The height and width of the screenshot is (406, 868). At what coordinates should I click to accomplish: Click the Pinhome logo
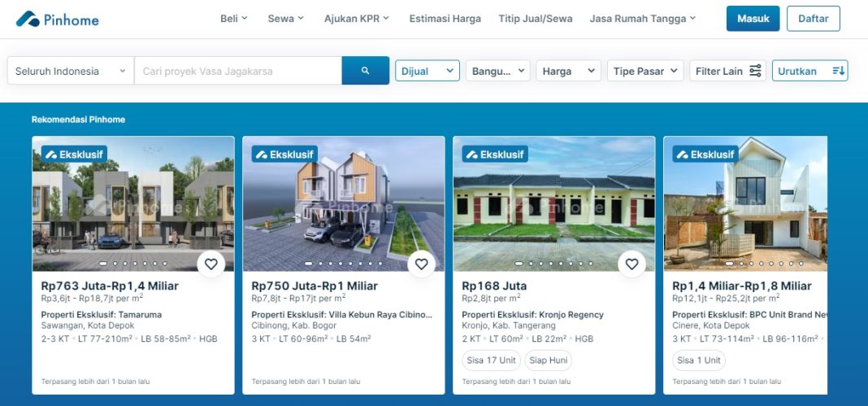click(x=57, y=19)
